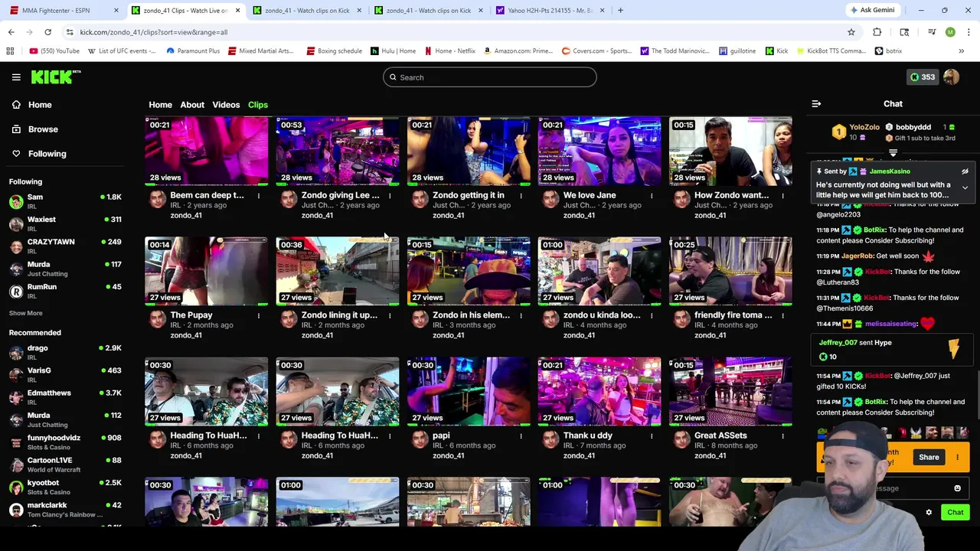The width and height of the screenshot is (980, 551).
Task: Switch to the Videos tab
Action: point(226,105)
